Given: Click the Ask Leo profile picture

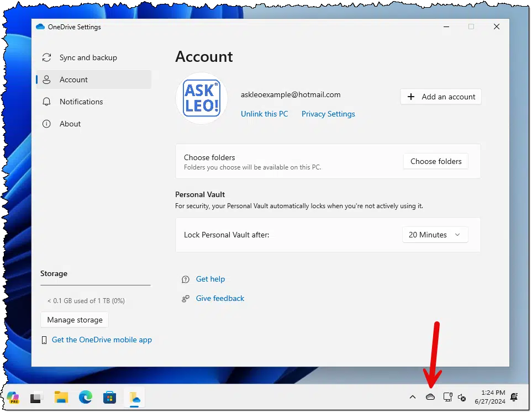Looking at the screenshot, I should tap(202, 98).
